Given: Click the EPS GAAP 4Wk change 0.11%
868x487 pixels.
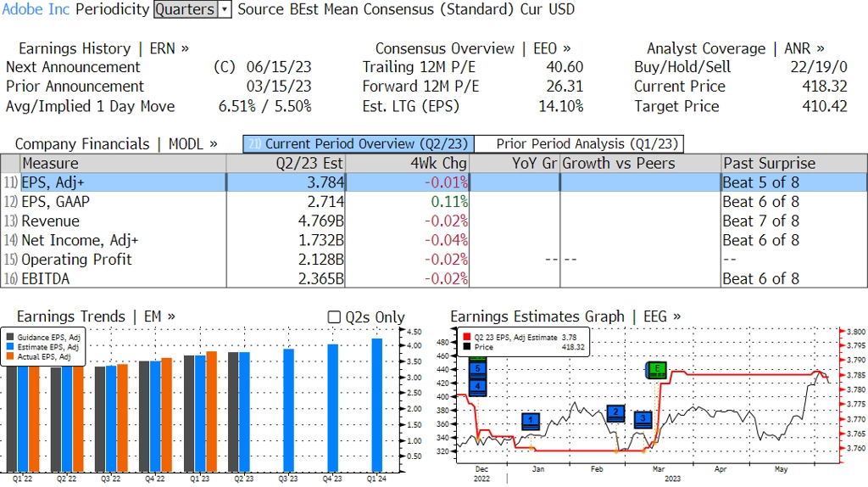Looking at the screenshot, I should coord(449,202).
